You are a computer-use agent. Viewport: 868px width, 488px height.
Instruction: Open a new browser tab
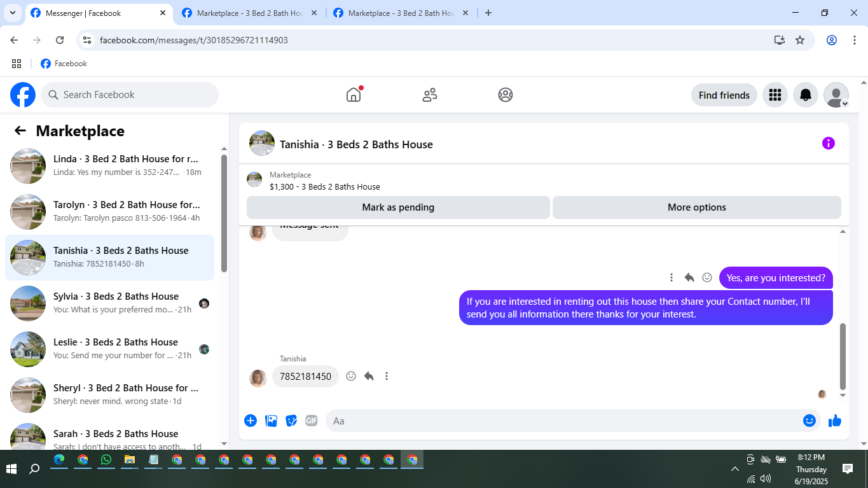click(488, 13)
